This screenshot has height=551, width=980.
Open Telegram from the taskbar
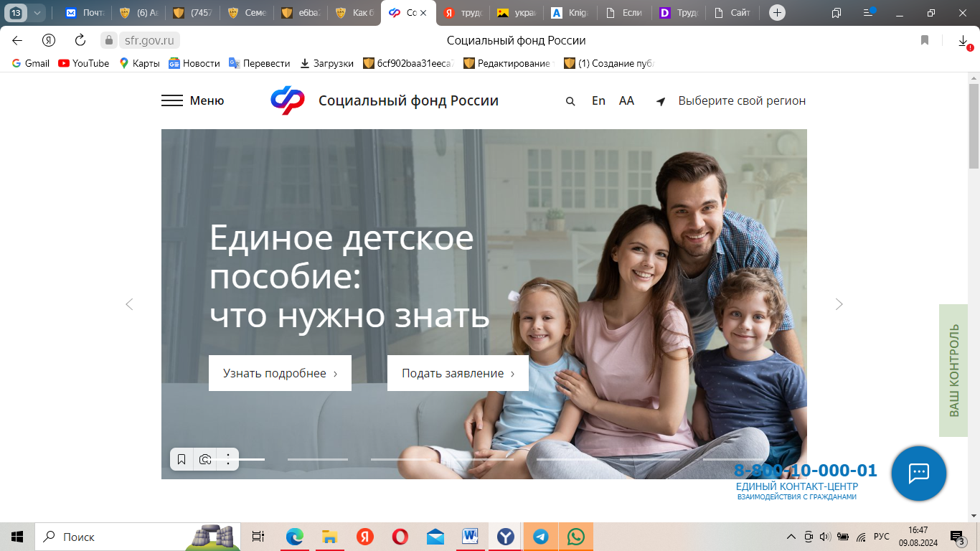pos(540,537)
